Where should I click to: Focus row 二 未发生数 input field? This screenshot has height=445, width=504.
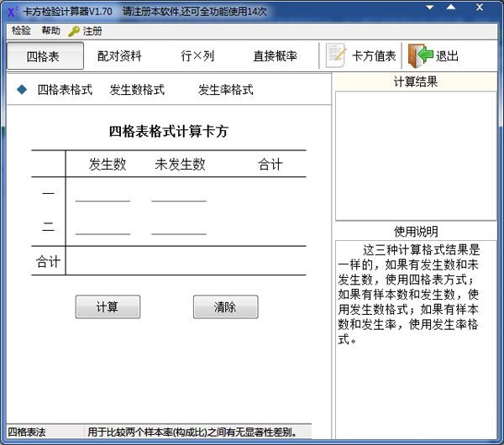pyautogui.click(x=179, y=226)
